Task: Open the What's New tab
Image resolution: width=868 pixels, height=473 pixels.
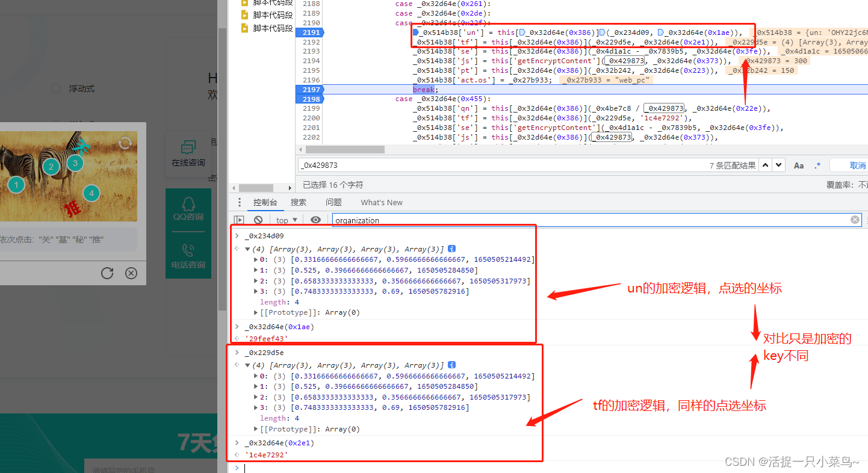Action: pos(382,202)
